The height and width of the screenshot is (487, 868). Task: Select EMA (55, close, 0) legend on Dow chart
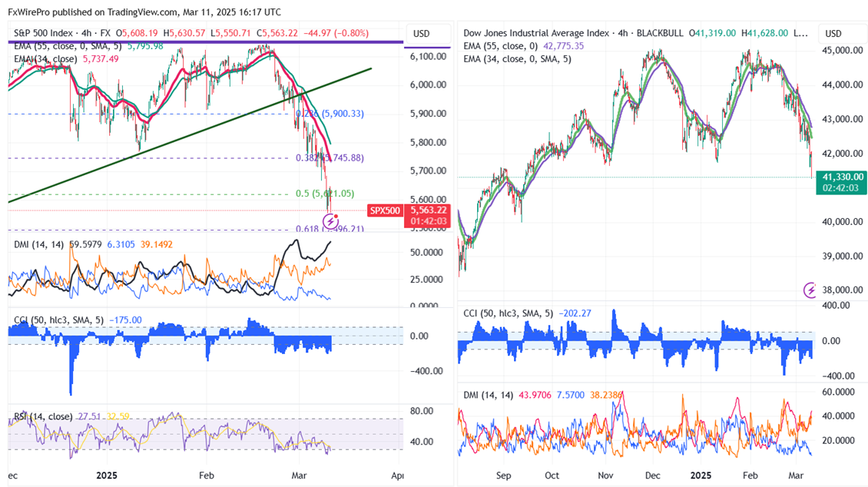pyautogui.click(x=501, y=46)
